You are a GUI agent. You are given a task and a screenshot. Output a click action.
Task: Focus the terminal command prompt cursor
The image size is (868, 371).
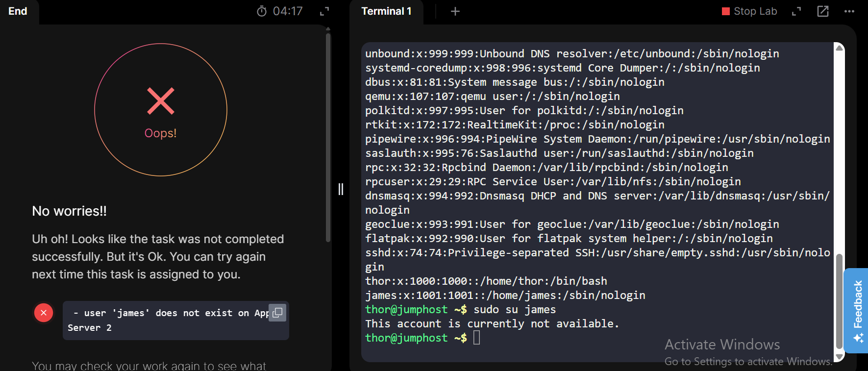click(476, 338)
